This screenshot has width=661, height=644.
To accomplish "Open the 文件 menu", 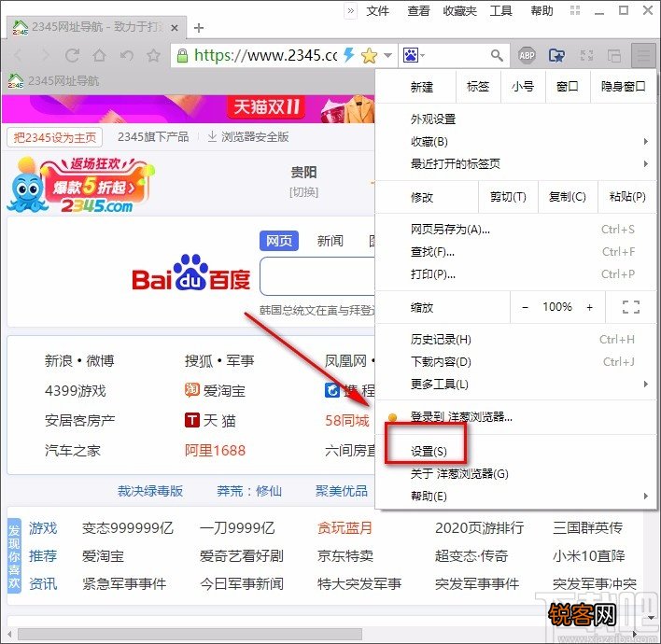I will (x=377, y=10).
